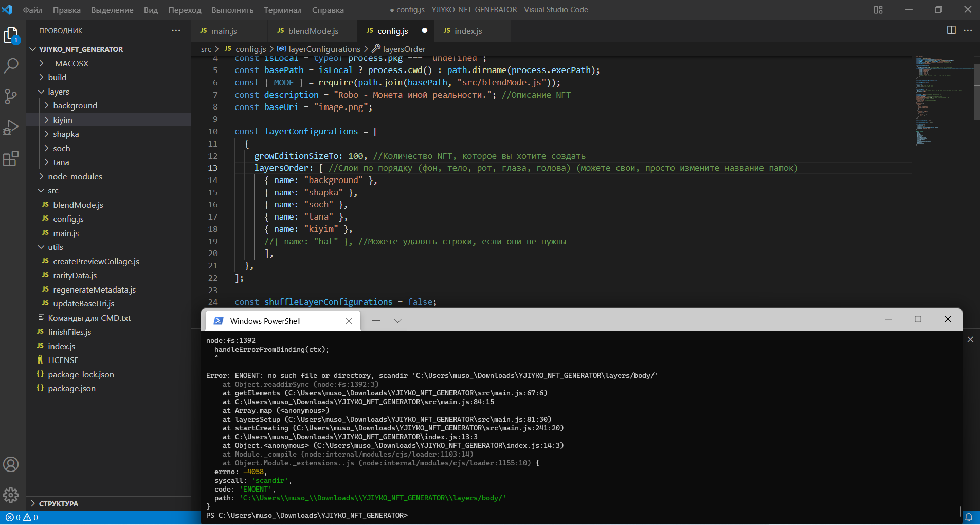Open the Справка menu
Viewport: 980px width, 525px height.
pyautogui.click(x=328, y=10)
